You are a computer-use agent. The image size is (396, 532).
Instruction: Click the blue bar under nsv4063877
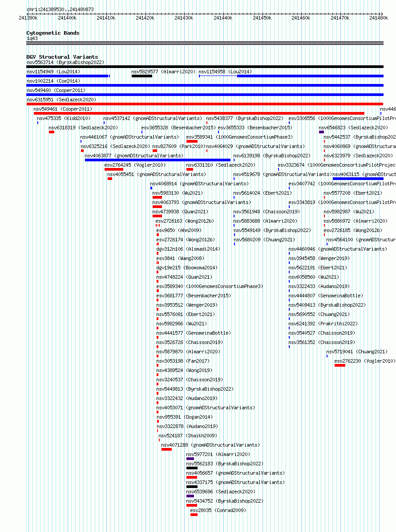[158, 160]
